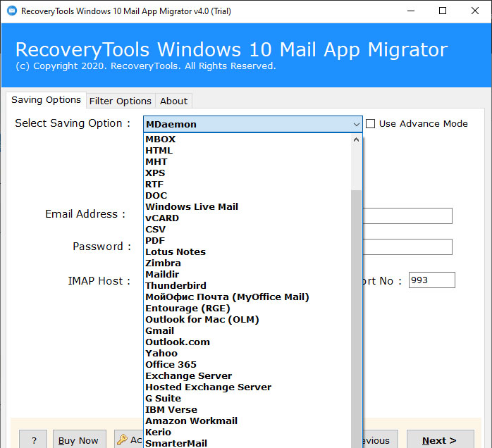Choose MBOX from the saving list
Screen dimensions: 492x448
pyautogui.click(x=247, y=139)
